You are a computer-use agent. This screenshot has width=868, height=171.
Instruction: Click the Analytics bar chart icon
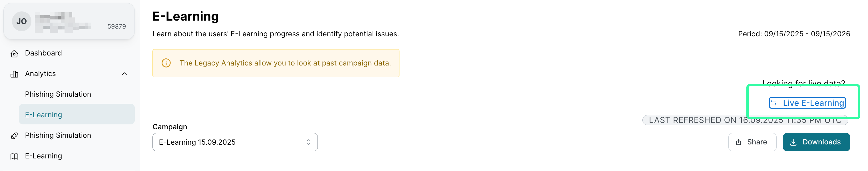[x=14, y=74]
